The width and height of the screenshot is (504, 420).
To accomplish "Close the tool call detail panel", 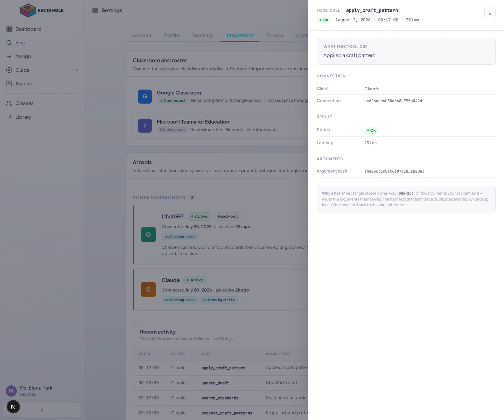I will click(490, 13).
